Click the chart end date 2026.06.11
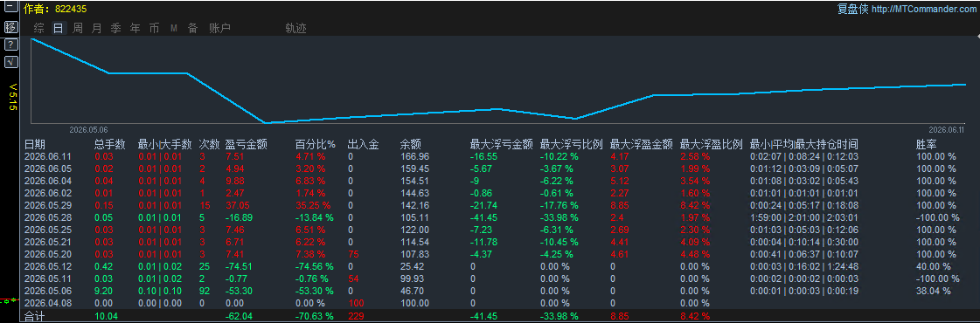This screenshot has height=323, width=980. (947, 130)
